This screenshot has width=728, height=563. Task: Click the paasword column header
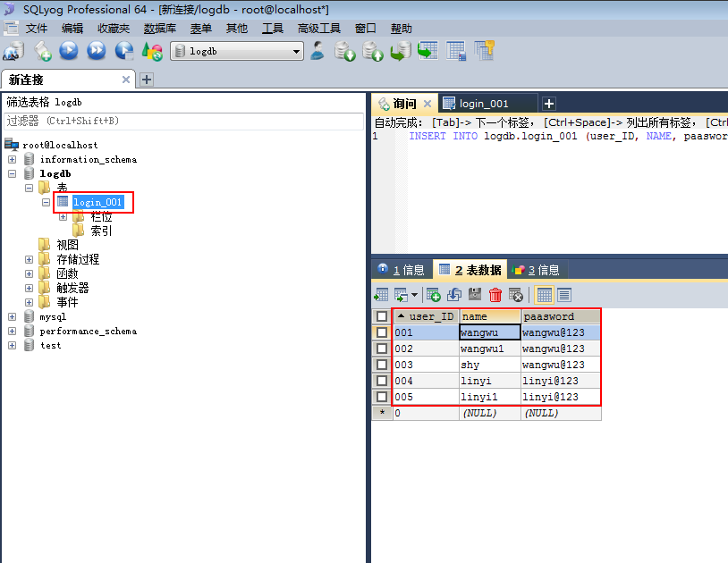point(561,316)
